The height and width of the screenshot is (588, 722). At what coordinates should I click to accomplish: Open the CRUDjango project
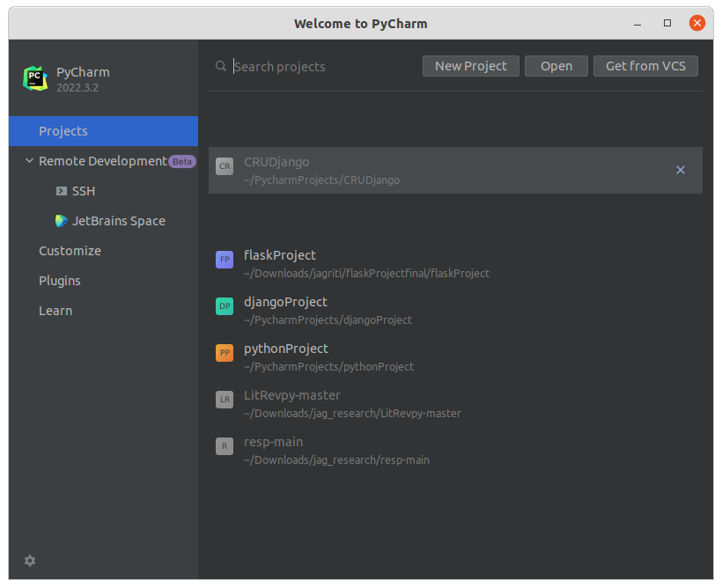coord(455,171)
